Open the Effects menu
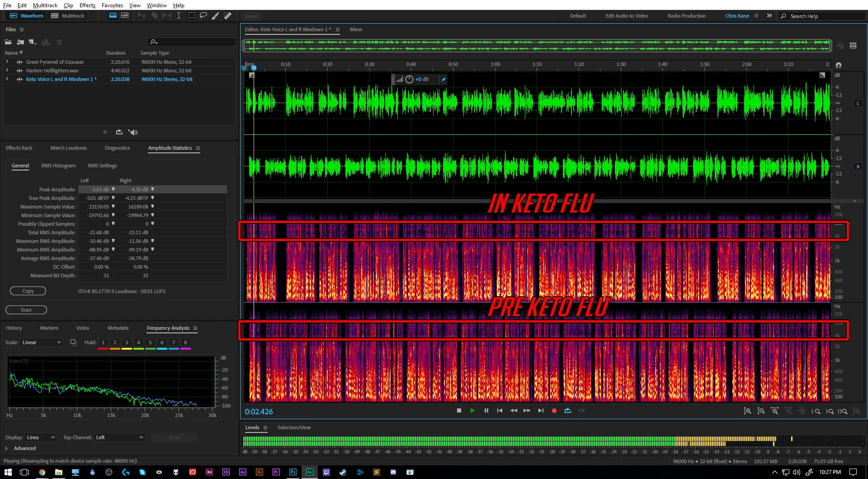Viewport: 868px width, 479px height. 87,5
